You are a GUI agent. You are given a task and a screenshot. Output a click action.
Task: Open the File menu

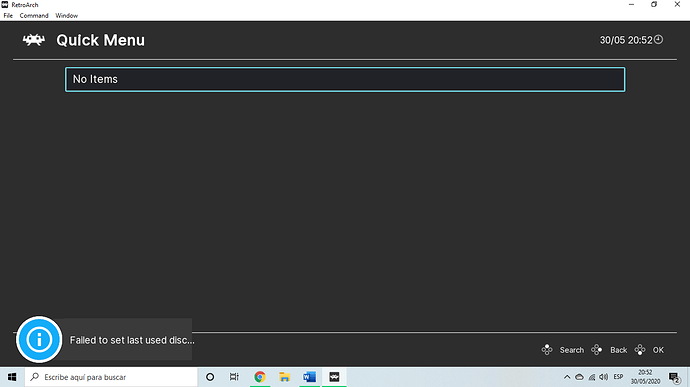point(8,15)
